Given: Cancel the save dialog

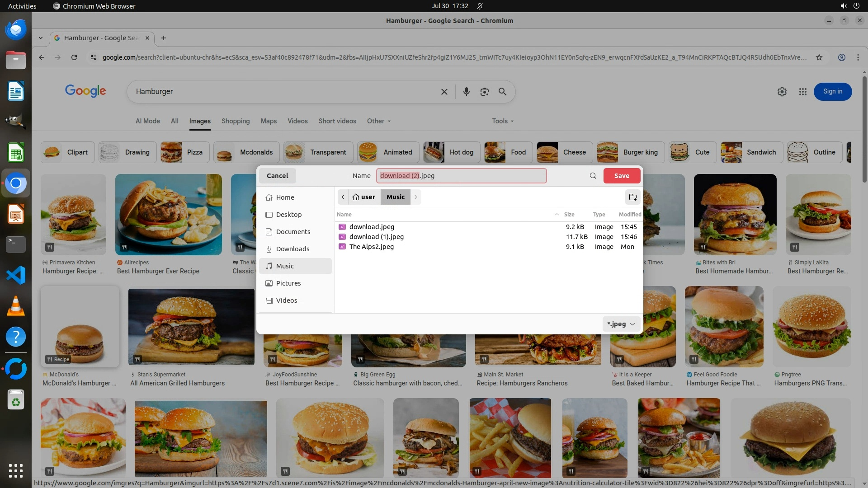Looking at the screenshot, I should tap(277, 176).
